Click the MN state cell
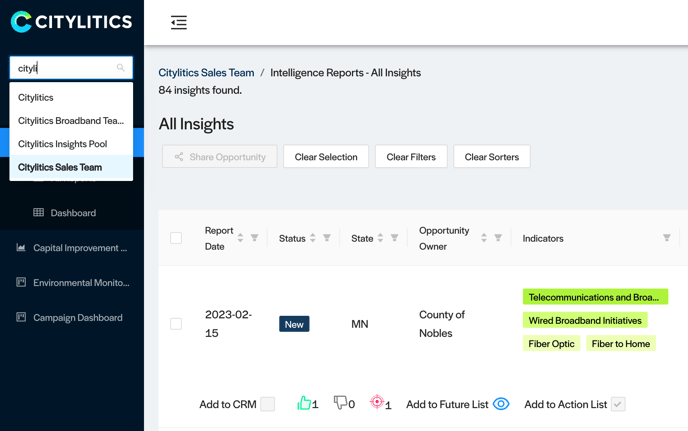The width and height of the screenshot is (688, 431). [x=360, y=324]
